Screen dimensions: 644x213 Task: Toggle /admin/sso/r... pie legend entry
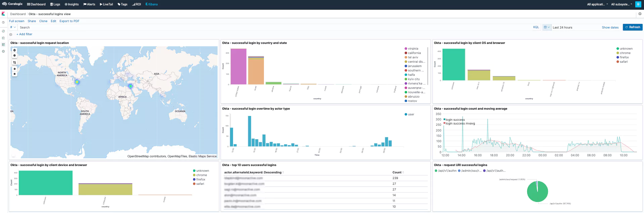click(x=470, y=171)
